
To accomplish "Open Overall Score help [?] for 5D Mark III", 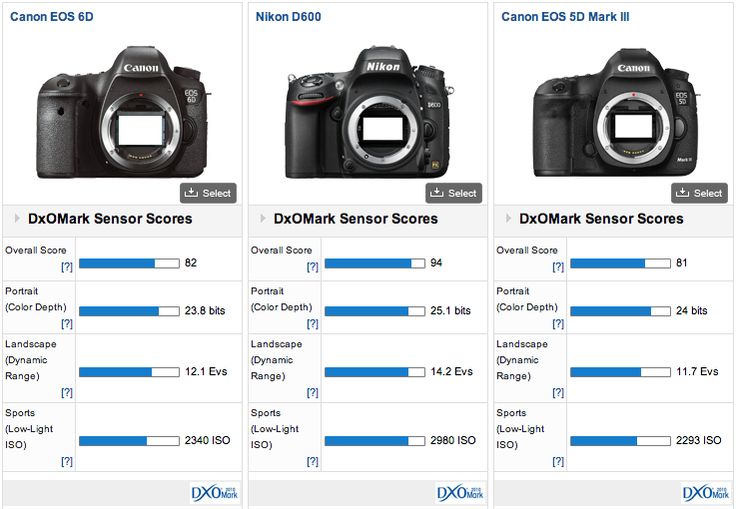I will (558, 267).
